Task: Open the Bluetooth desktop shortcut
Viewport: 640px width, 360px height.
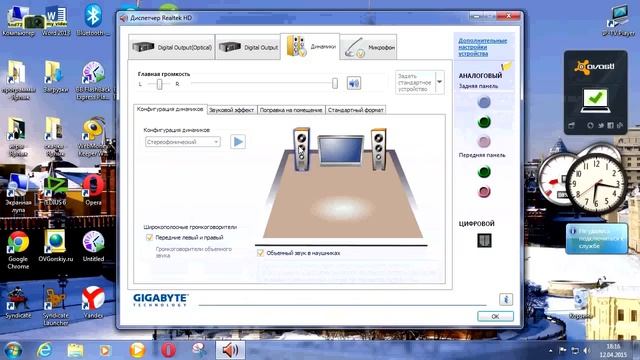Action: click(x=93, y=20)
